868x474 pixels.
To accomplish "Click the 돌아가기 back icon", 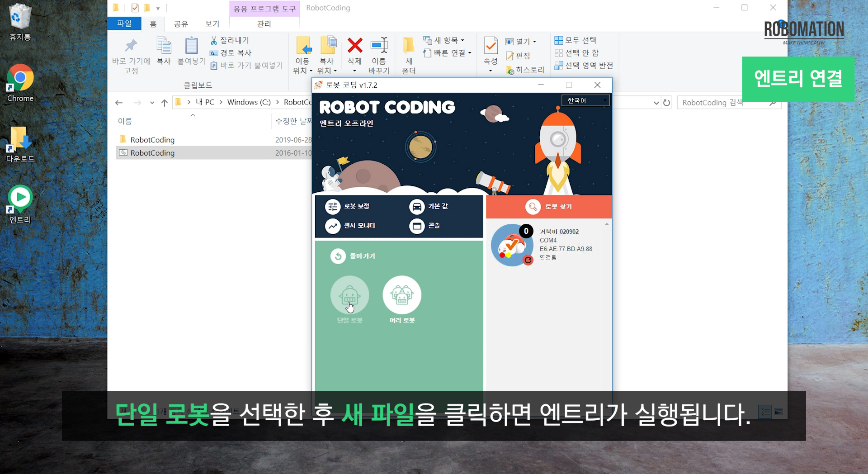I will tap(338, 256).
